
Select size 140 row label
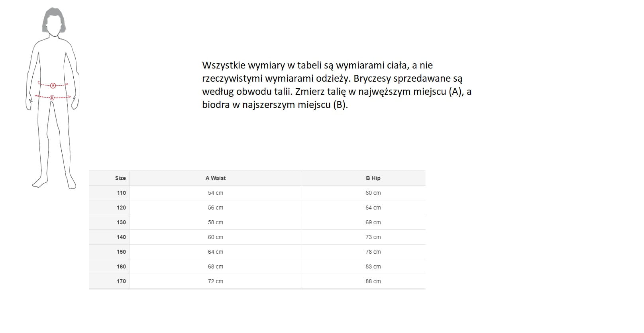point(121,237)
